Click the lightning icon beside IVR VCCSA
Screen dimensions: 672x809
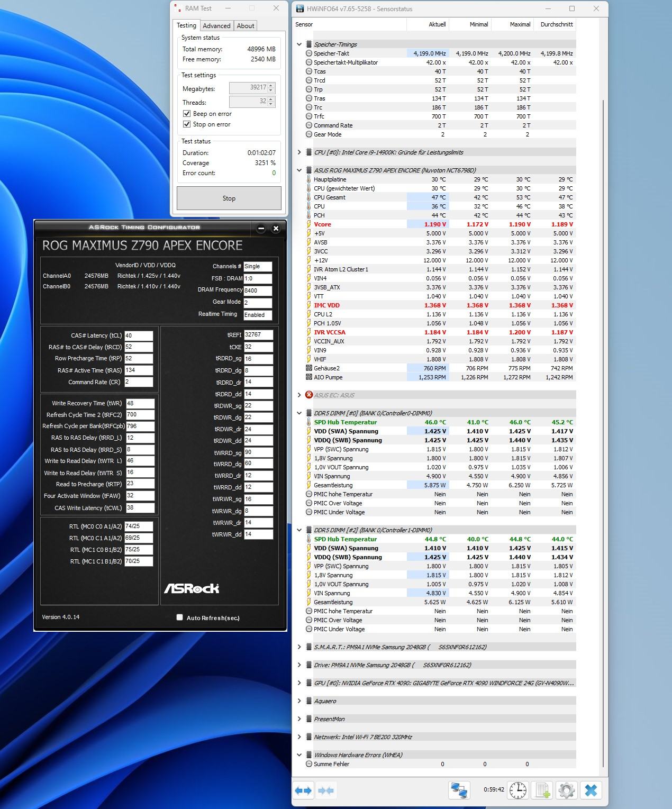309,332
